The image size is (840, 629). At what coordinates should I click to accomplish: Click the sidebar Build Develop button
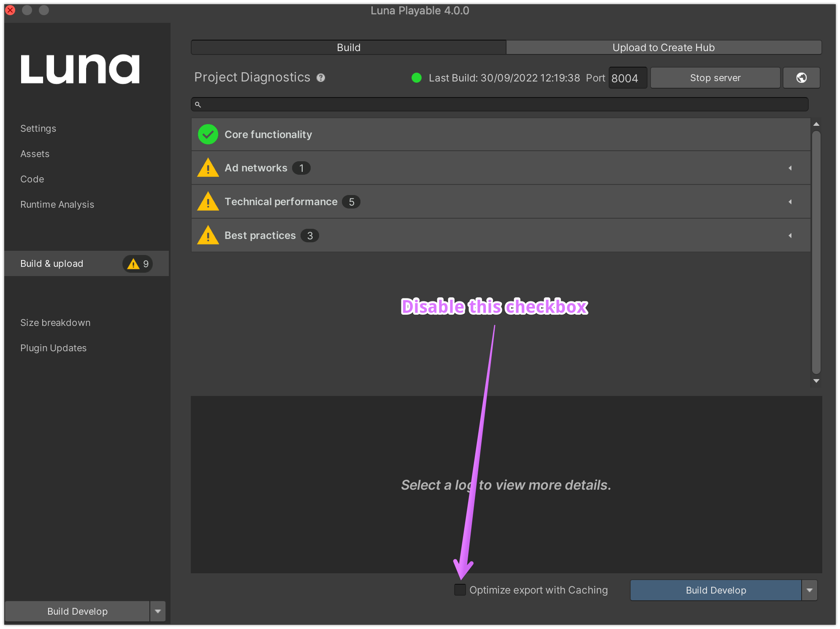pos(77,611)
